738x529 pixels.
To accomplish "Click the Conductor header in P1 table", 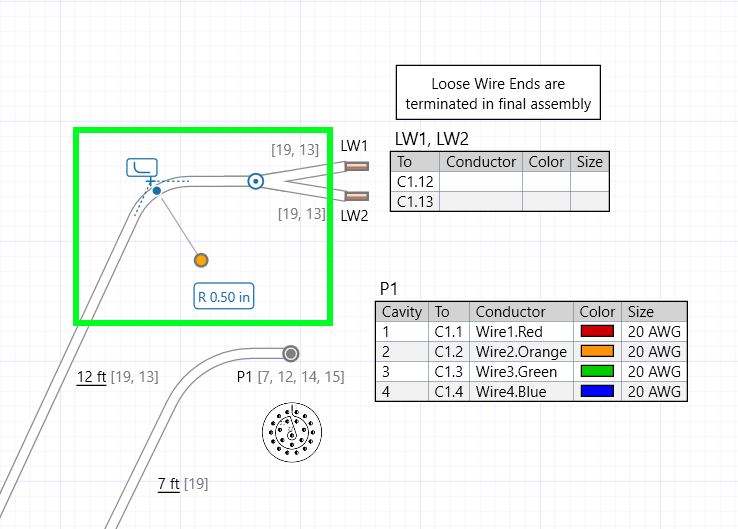I will coord(521,312).
